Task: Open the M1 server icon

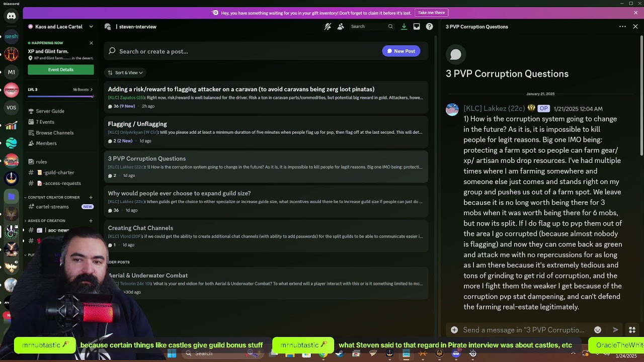Action: [11, 72]
